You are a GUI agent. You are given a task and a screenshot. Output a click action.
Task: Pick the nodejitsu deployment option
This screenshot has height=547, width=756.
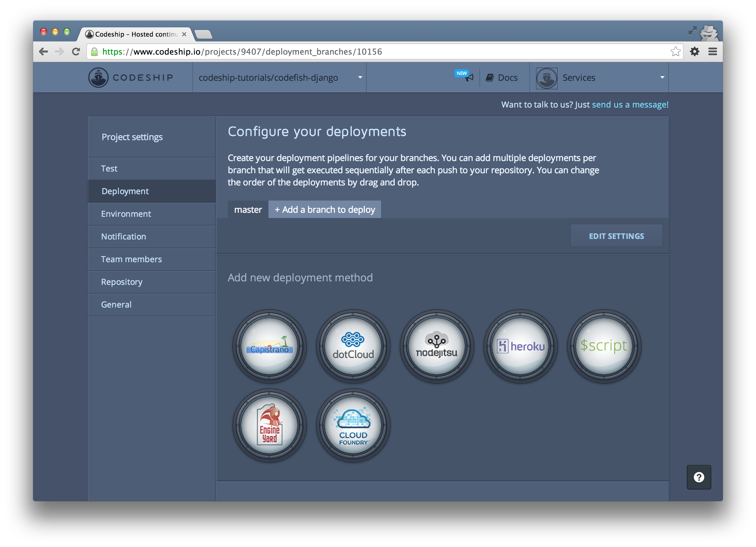[x=437, y=346]
